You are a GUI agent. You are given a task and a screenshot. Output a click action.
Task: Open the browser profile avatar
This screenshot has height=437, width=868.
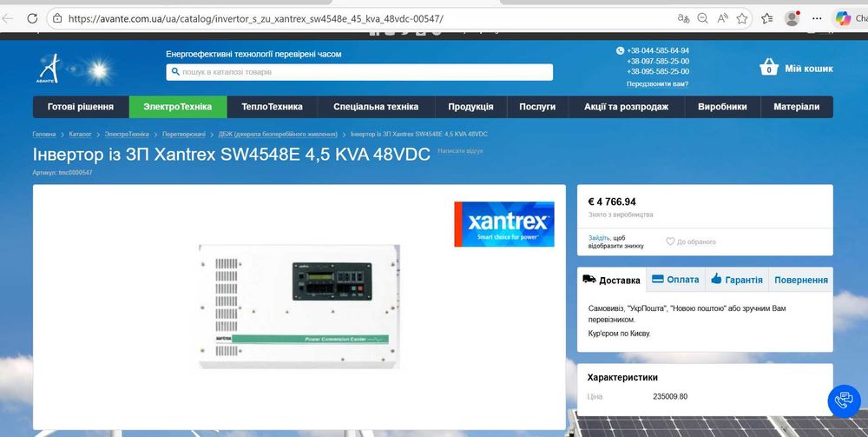coord(792,18)
